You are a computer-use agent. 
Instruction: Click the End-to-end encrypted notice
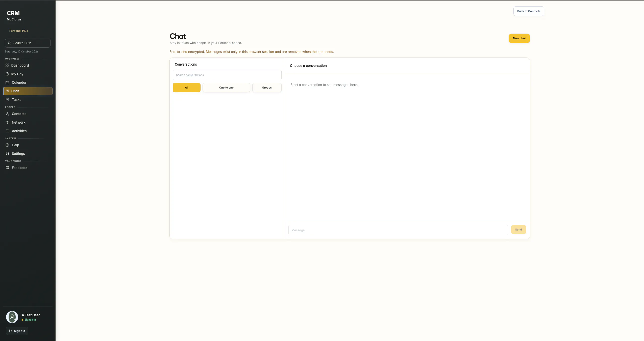[252, 52]
